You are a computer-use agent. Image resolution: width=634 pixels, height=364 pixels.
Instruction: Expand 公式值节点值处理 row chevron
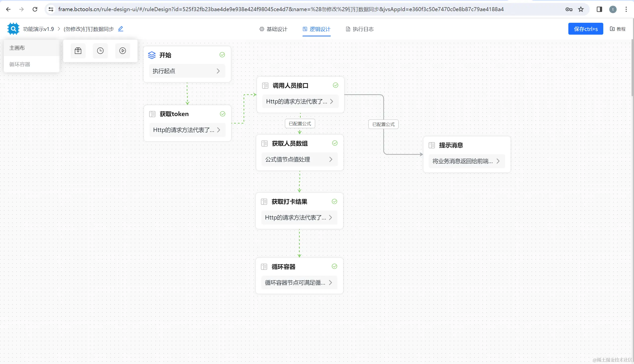(x=331, y=160)
